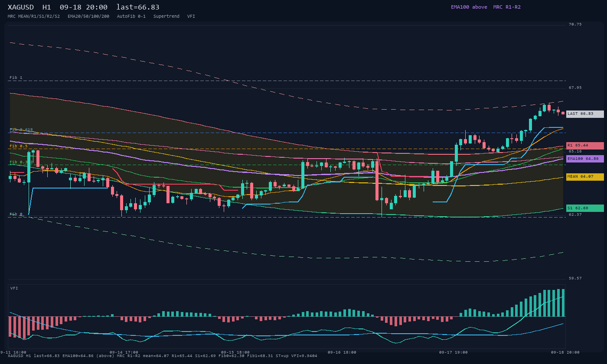607x364 pixels.
Task: Click the EMA20/50/100/200 indicator label
Action: 88,16
